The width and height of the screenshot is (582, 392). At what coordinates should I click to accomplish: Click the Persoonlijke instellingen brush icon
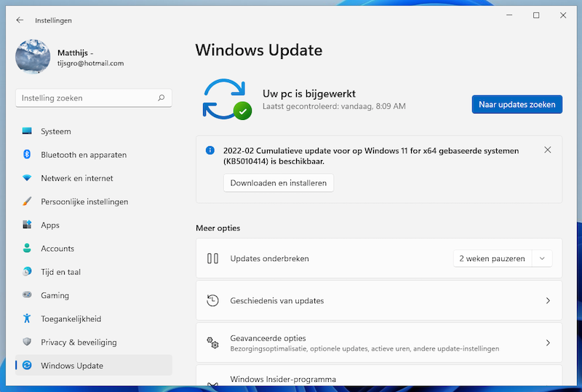(x=27, y=201)
